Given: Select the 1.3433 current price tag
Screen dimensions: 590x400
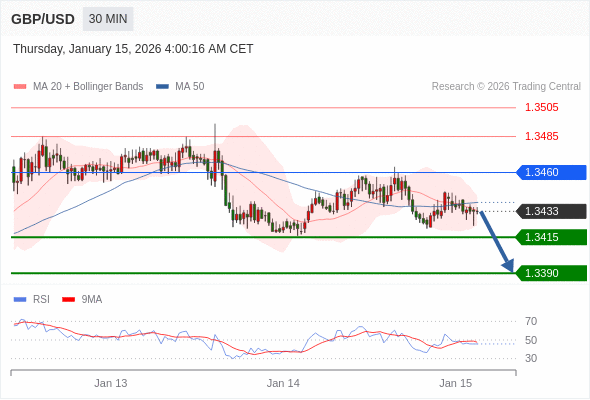Looking at the screenshot, I should click(x=552, y=211).
